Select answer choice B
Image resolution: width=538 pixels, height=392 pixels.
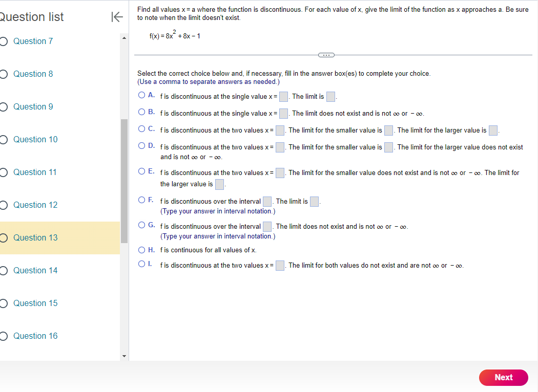coord(141,112)
